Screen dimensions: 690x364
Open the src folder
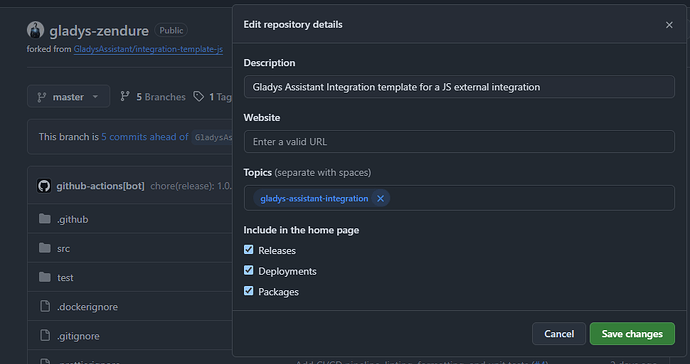tap(63, 249)
